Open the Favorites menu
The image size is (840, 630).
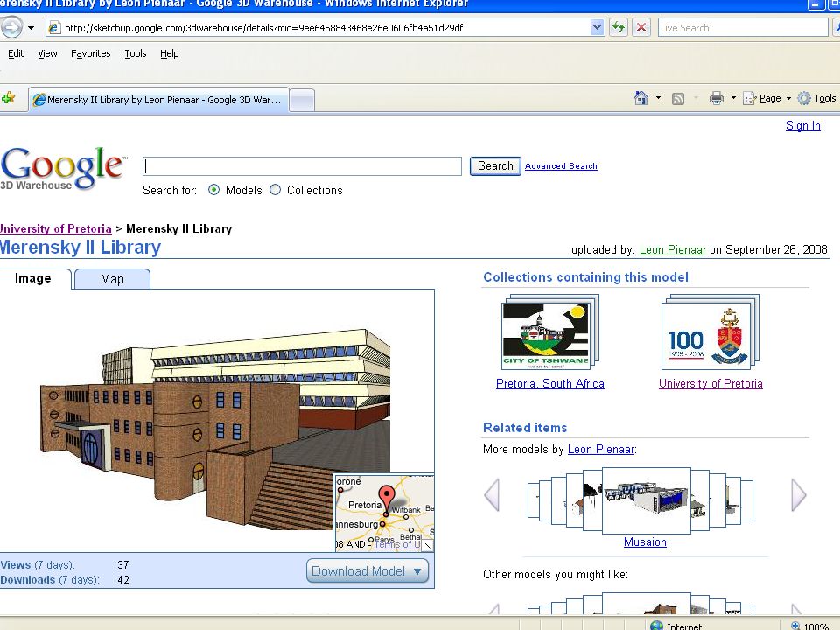point(90,53)
